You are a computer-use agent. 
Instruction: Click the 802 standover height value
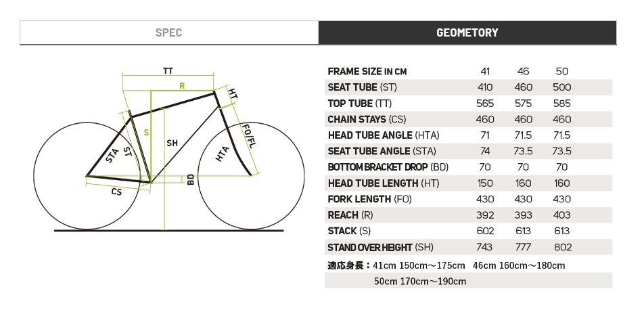(561, 247)
